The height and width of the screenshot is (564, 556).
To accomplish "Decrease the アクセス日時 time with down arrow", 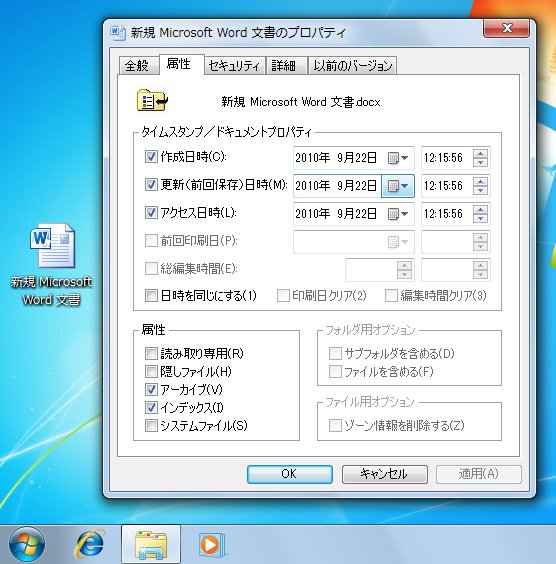I will pyautogui.click(x=480, y=219).
